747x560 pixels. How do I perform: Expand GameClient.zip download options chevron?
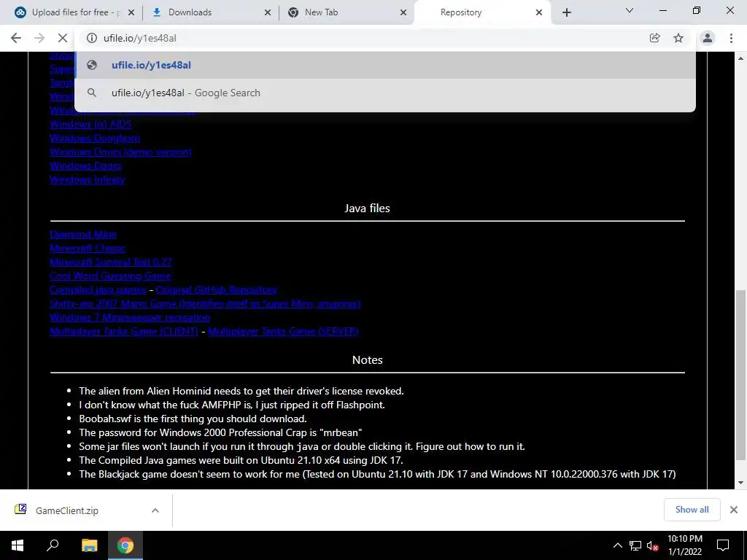pos(155,510)
